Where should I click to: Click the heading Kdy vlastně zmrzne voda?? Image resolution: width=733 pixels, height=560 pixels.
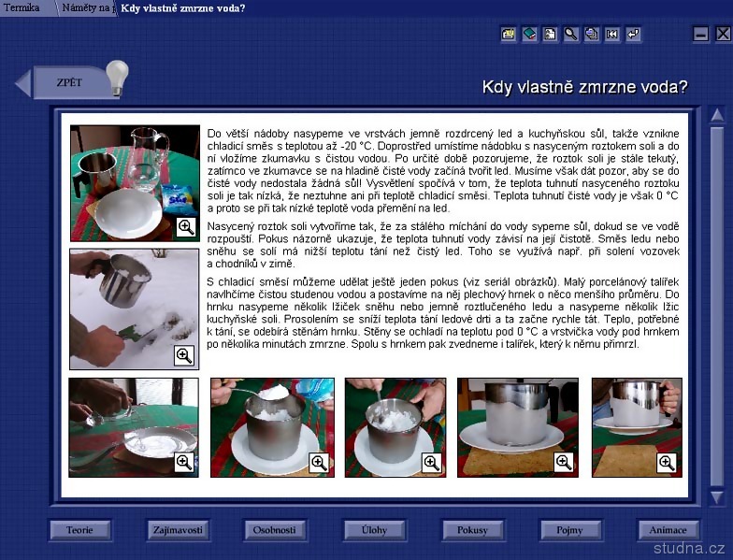tap(585, 87)
